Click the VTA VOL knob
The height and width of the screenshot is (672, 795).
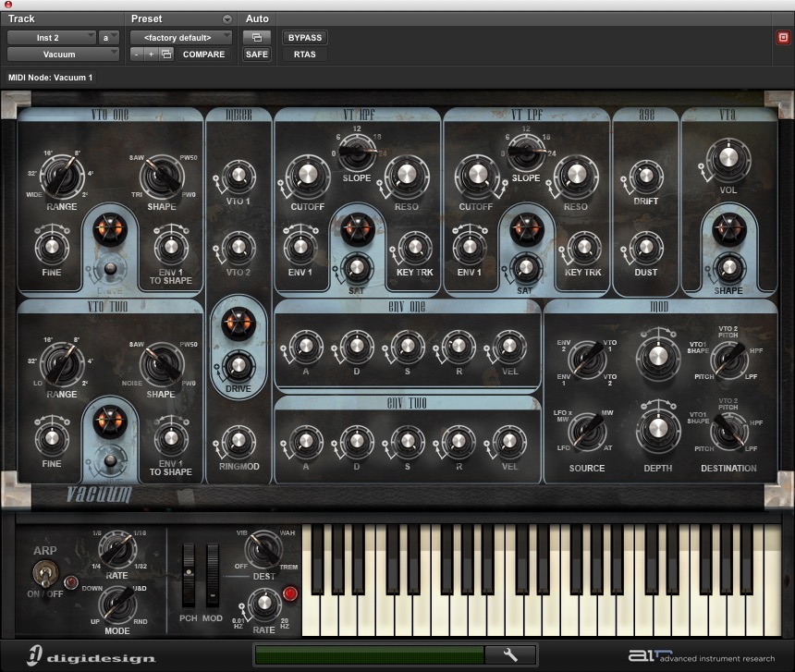[x=728, y=158]
